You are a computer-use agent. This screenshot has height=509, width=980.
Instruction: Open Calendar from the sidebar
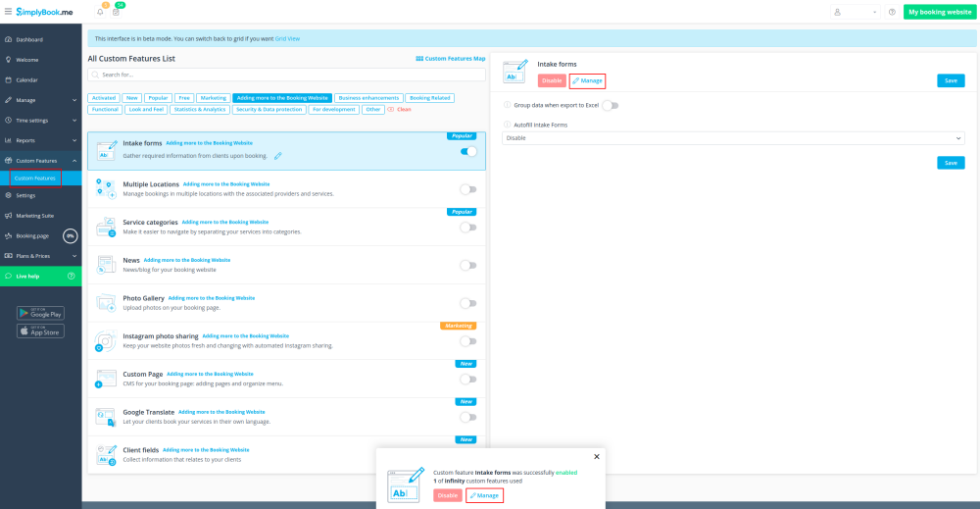click(26, 79)
